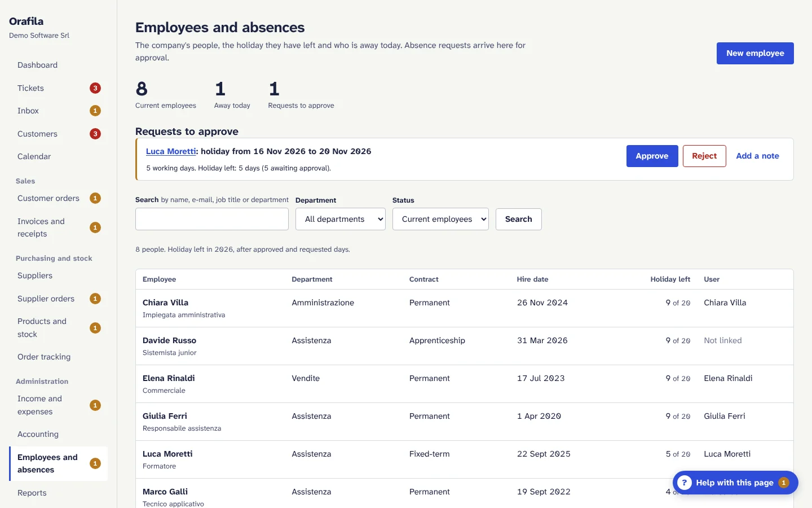Click Giulia Ferri in the employee column

click(x=165, y=416)
